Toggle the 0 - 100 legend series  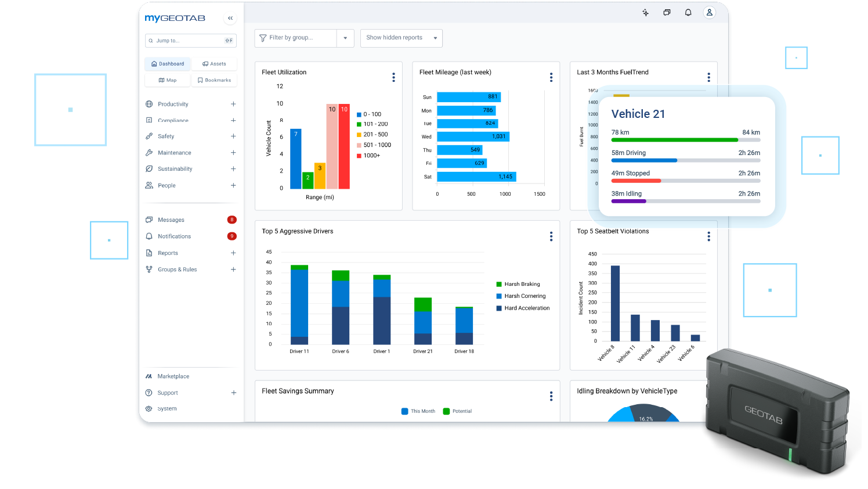369,114
